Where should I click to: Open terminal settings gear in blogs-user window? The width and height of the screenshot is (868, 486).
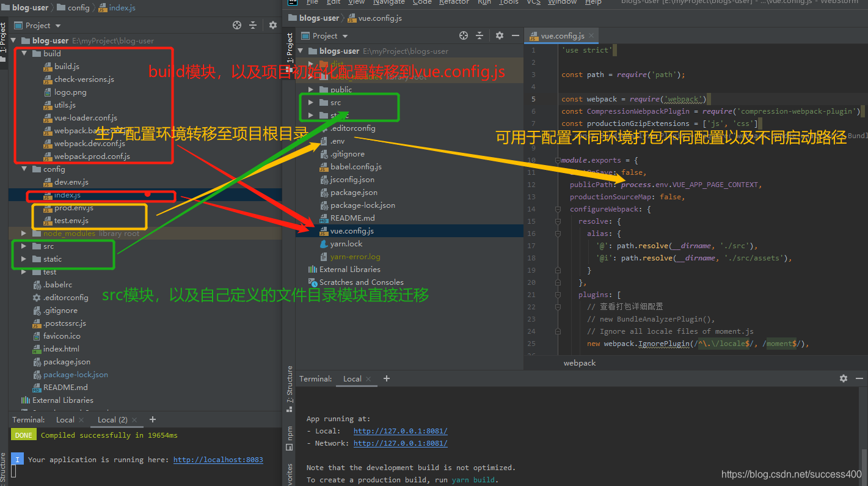tap(844, 378)
